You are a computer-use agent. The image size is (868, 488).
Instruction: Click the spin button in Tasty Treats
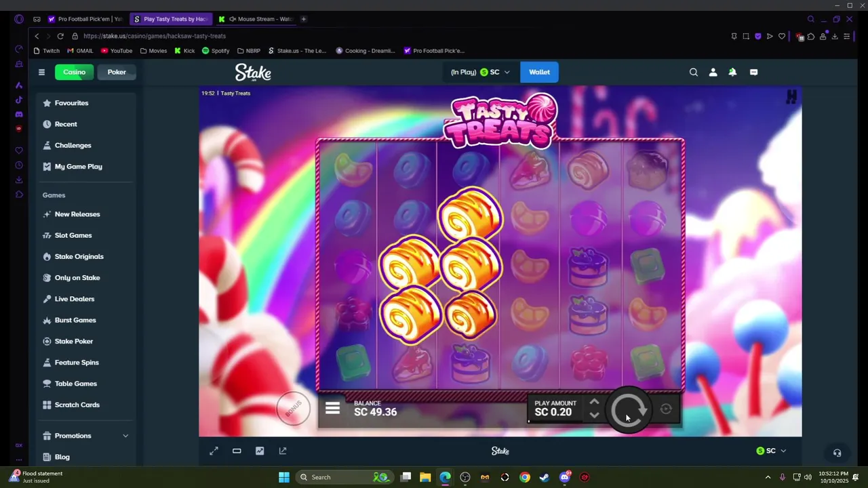[x=629, y=409]
